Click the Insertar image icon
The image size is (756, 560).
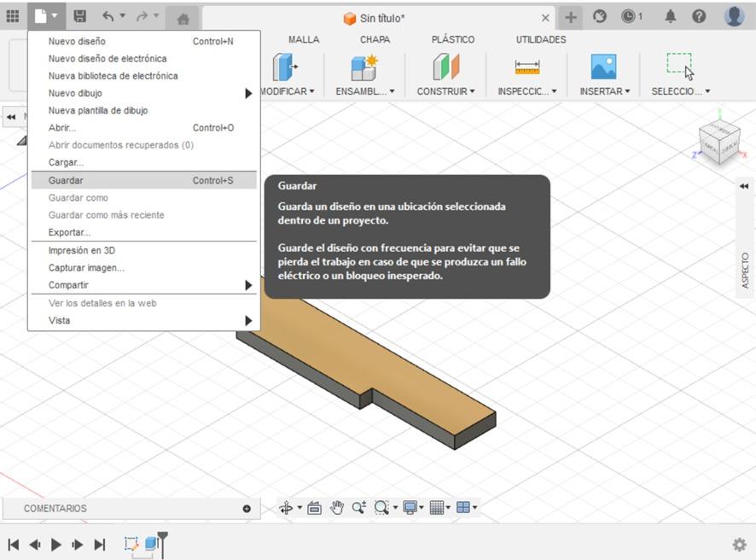(x=603, y=67)
